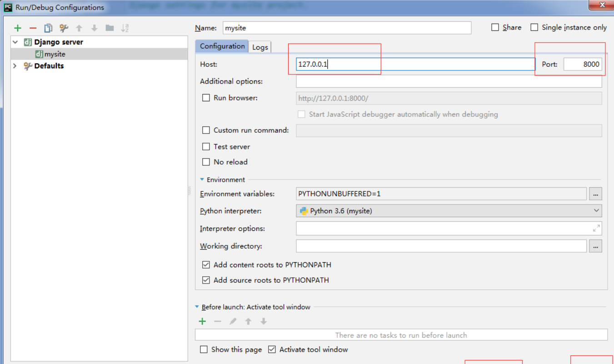Browse environment variables with the ellipsis button
This screenshot has width=614, height=364.
[x=595, y=194]
